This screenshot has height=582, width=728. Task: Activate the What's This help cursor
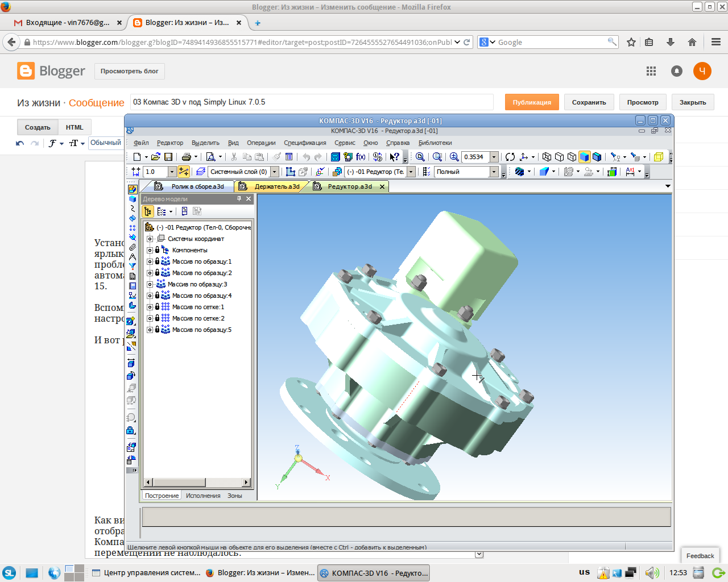pos(394,157)
